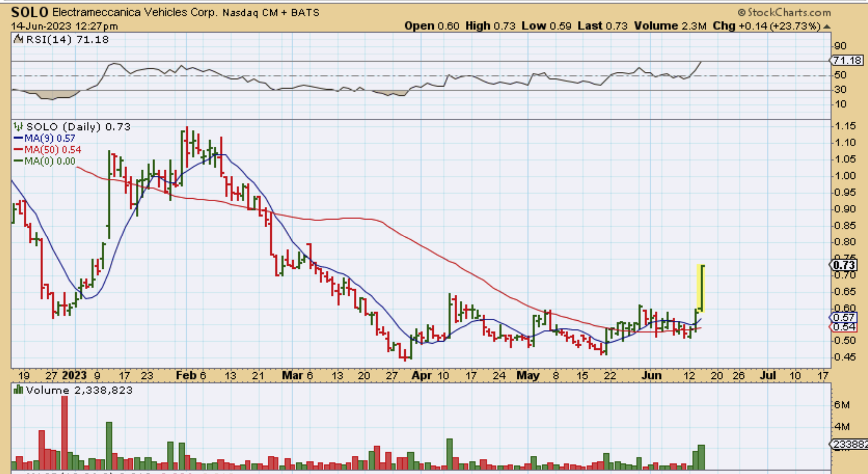
Task: Click the 0.73 last price tag
Action: click(844, 265)
